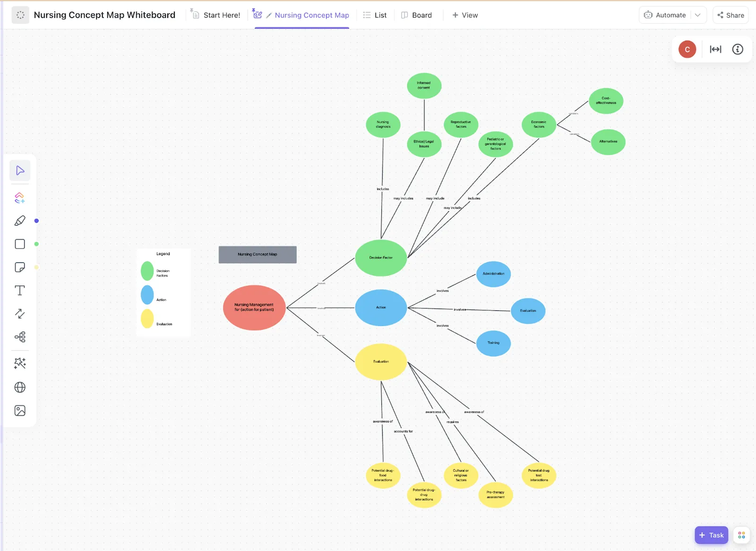Click the workspace loading icon beside title
Image resolution: width=756 pixels, height=551 pixels.
20,15
